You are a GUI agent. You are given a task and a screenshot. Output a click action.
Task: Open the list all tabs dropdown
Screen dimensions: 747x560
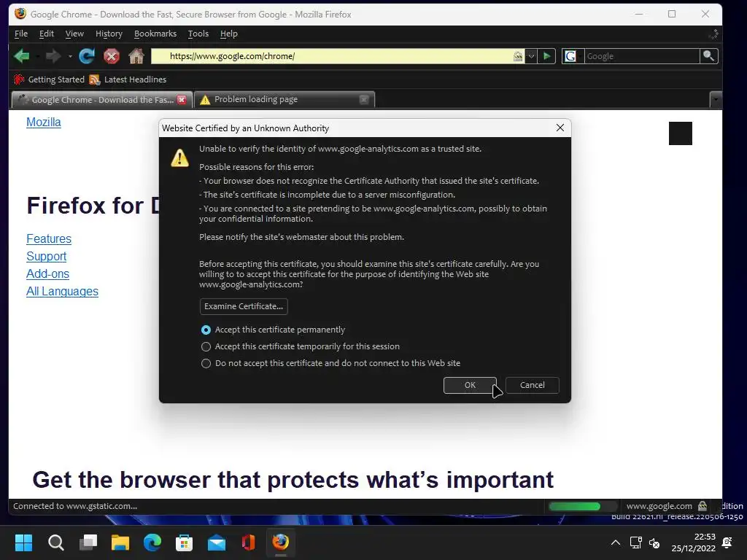(x=716, y=100)
